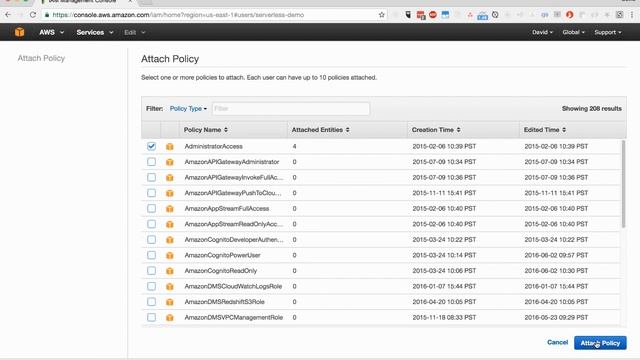The image size is (640, 360).
Task: Click the policy table vertical scrollbar
Action: pyautogui.click(x=623, y=184)
